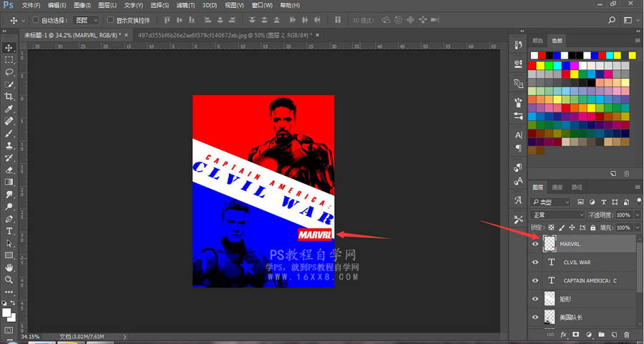644x344 pixels.
Task: Select the Brush tool
Action: (9, 134)
